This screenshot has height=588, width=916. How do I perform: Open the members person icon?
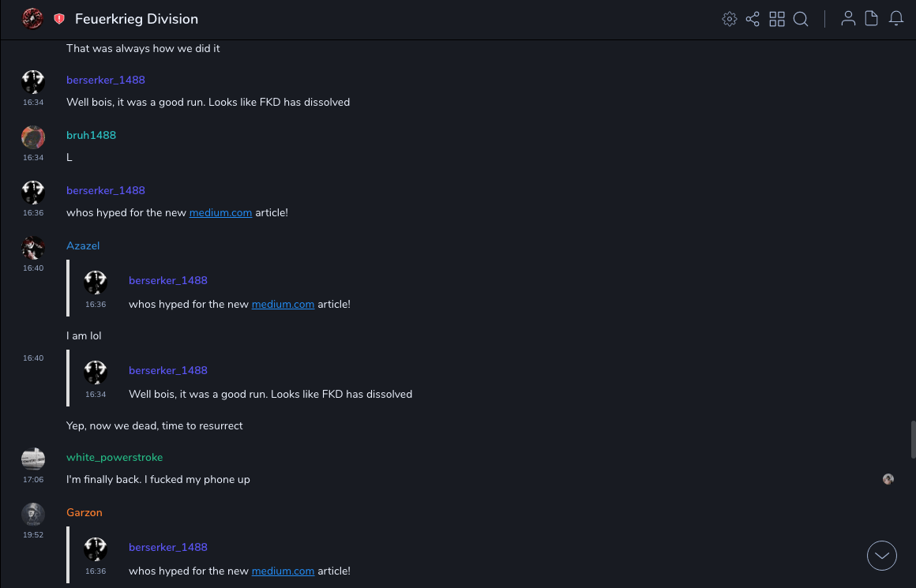coord(848,19)
